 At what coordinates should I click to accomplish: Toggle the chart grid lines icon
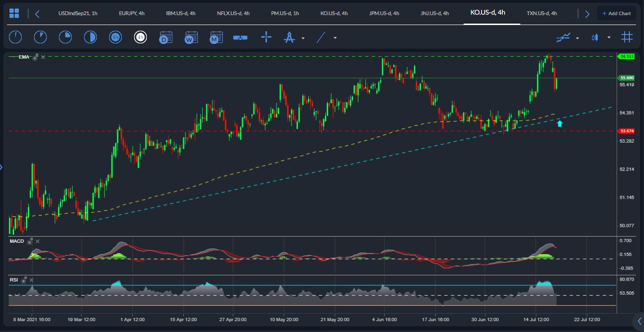pos(627,37)
